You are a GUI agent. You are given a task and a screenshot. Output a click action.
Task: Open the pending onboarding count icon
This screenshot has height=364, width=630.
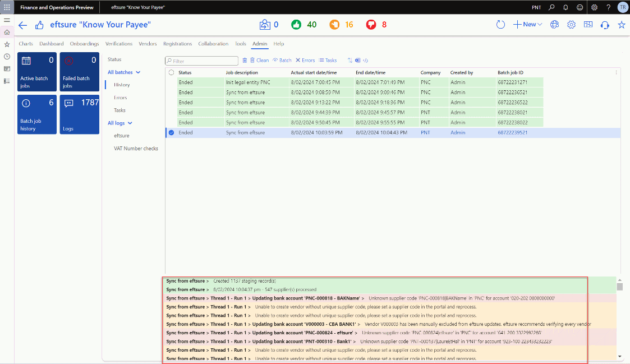265,25
